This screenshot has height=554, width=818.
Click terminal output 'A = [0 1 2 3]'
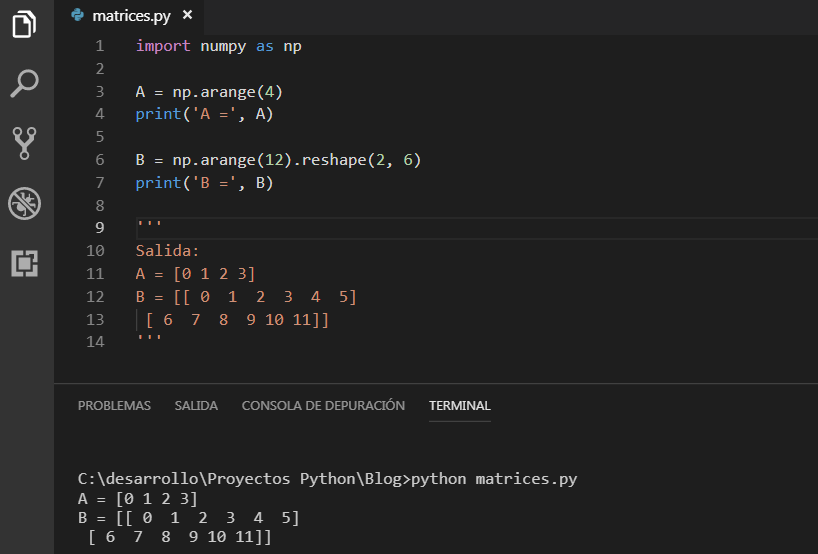(x=138, y=499)
